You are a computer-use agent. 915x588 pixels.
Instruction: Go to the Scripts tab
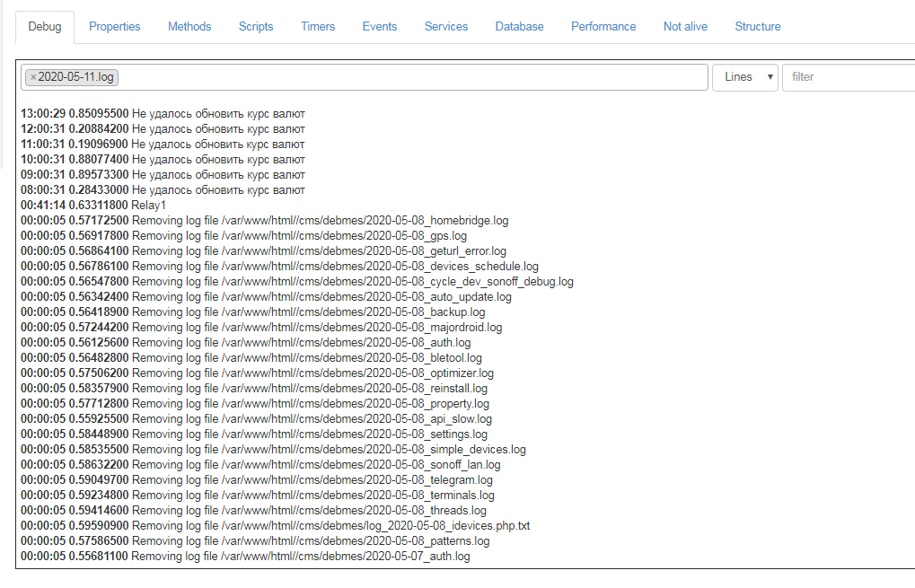256,27
